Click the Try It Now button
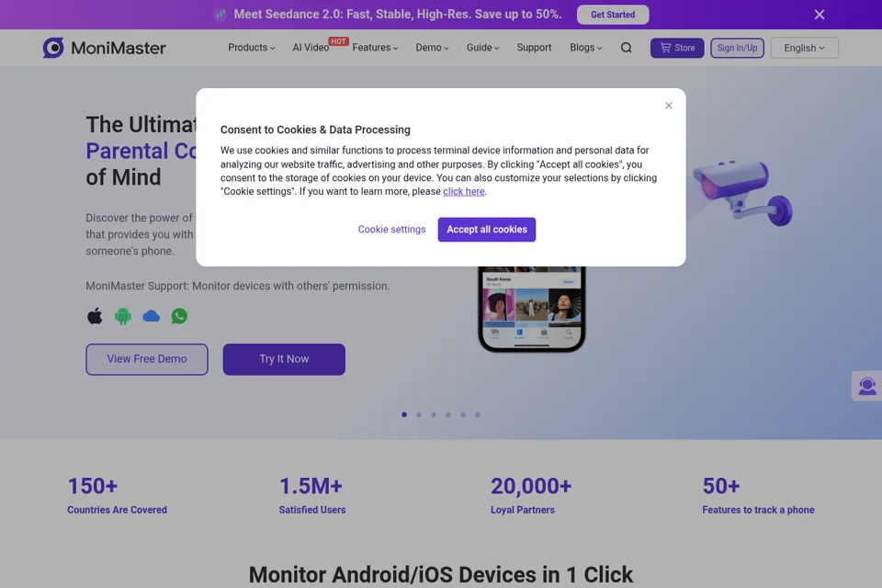Screen dimensions: 882x588 tap(284, 359)
